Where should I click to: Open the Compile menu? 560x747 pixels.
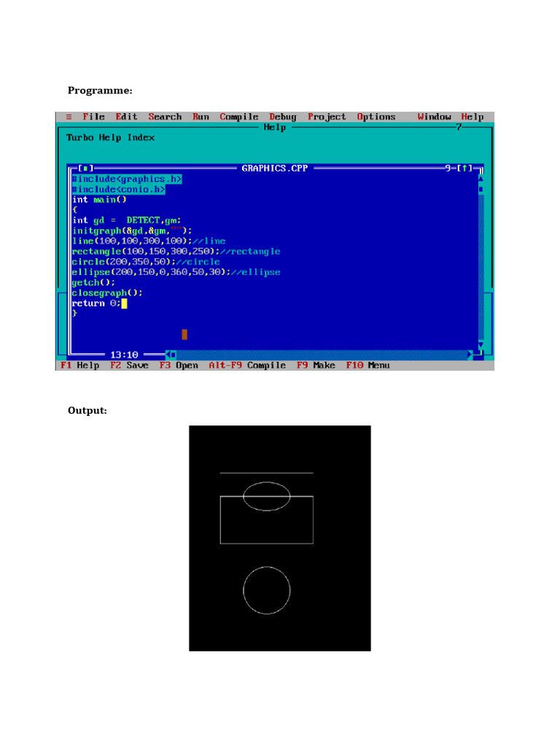[238, 117]
